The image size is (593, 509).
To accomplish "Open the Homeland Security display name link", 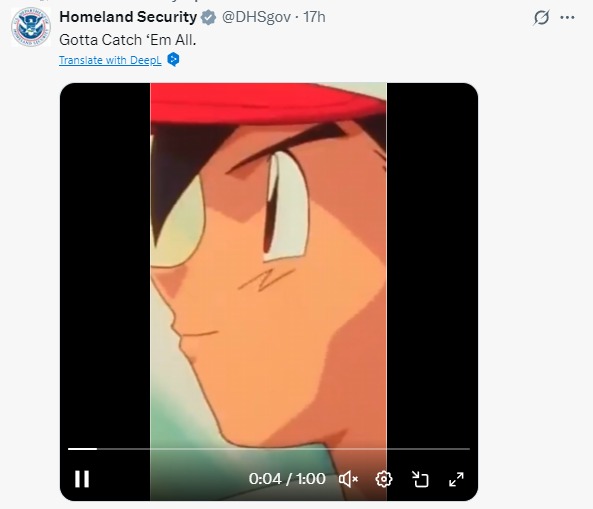I will click(x=128, y=17).
